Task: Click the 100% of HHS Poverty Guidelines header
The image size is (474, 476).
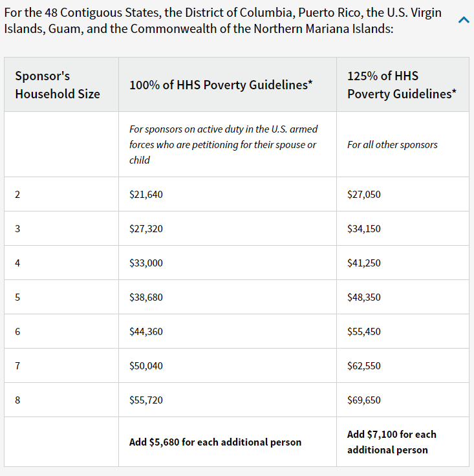Action: [221, 85]
